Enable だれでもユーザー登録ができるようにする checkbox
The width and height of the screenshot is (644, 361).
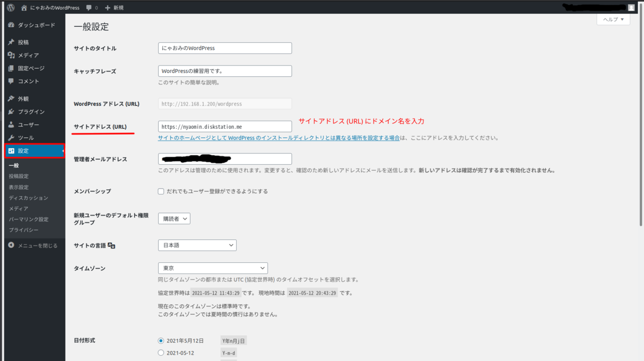click(161, 191)
